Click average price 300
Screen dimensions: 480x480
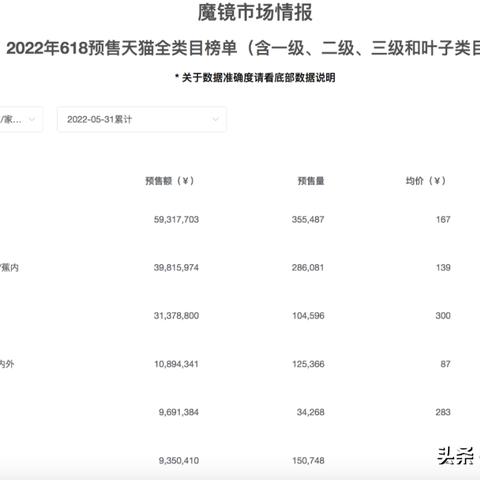point(443,315)
